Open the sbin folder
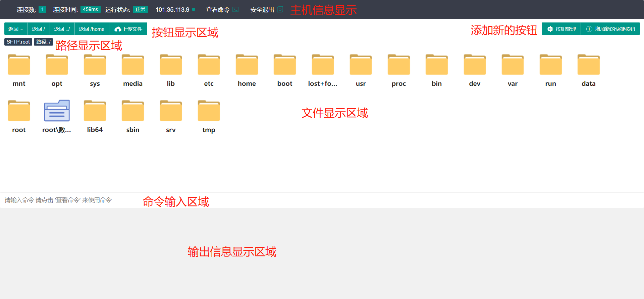The height and width of the screenshot is (299, 644). click(x=133, y=111)
